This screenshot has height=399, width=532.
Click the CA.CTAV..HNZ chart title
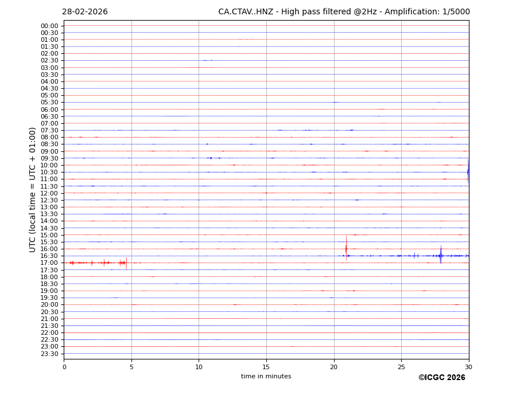coord(344,12)
